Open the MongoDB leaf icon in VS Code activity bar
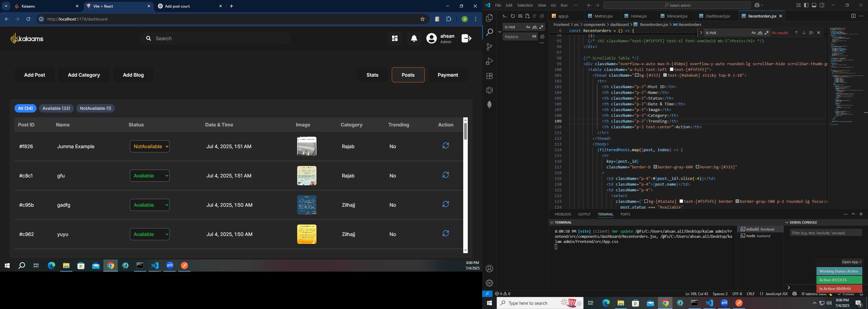This screenshot has width=868, height=309. click(x=489, y=105)
